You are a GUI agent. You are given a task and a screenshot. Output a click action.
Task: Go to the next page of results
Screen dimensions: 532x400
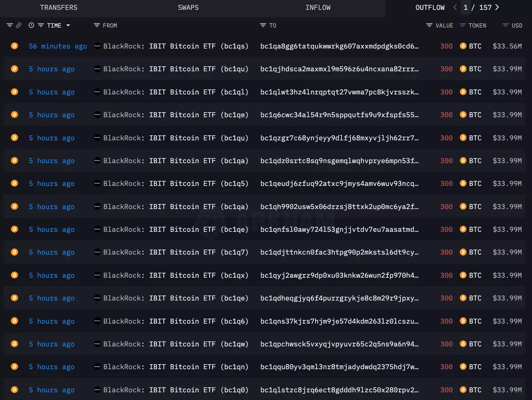click(497, 8)
